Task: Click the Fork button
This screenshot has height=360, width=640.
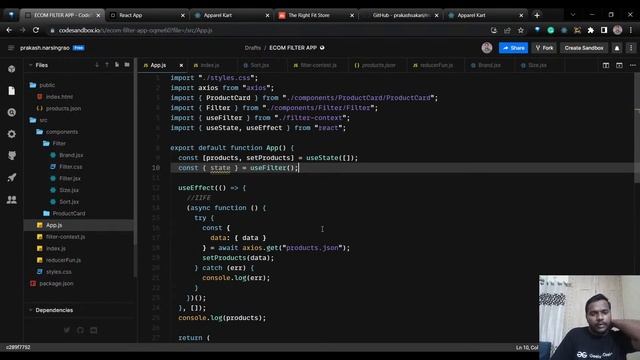Action: point(544,48)
